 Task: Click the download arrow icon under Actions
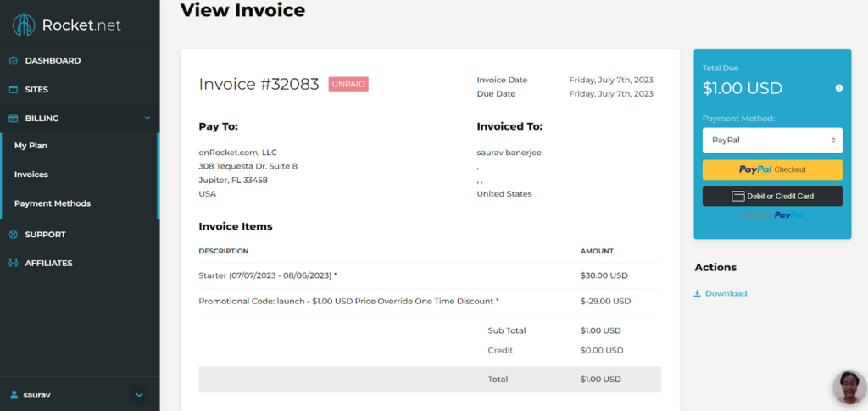698,294
